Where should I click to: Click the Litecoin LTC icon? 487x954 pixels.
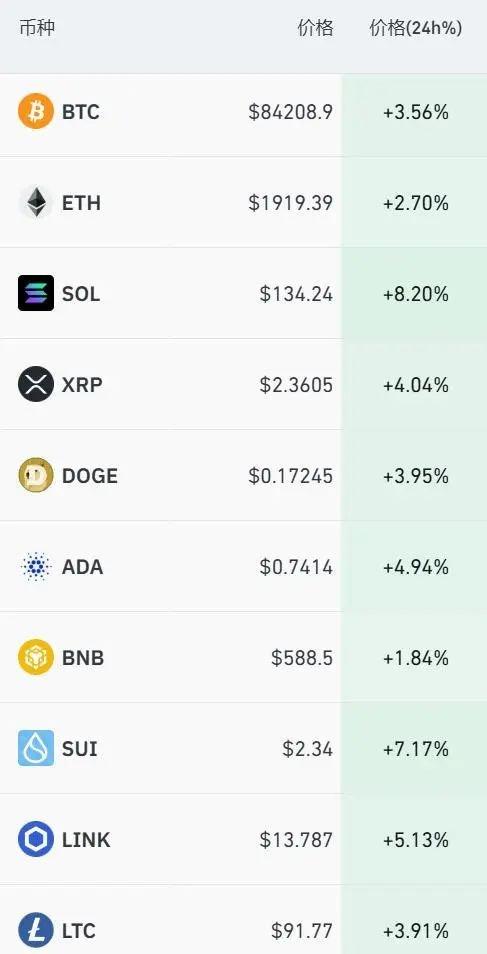coord(36,930)
